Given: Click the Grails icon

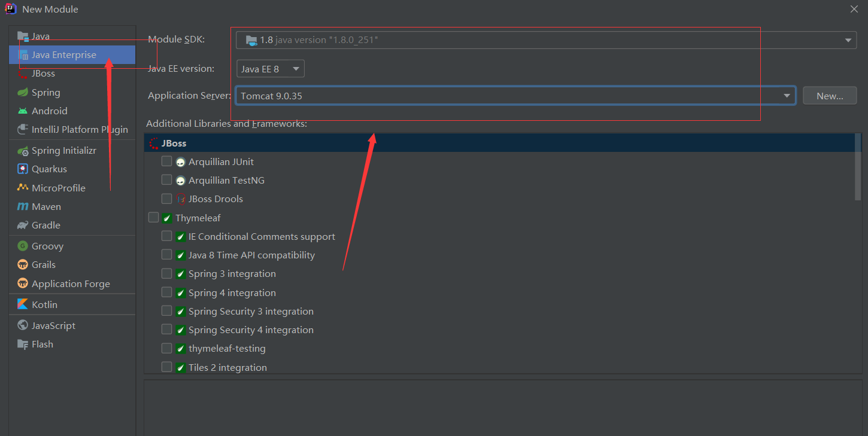Looking at the screenshot, I should tap(23, 264).
